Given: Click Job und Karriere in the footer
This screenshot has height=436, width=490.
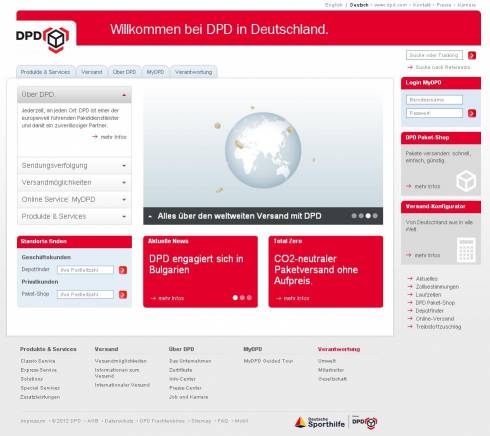Looking at the screenshot, I should pyautogui.click(x=189, y=397).
